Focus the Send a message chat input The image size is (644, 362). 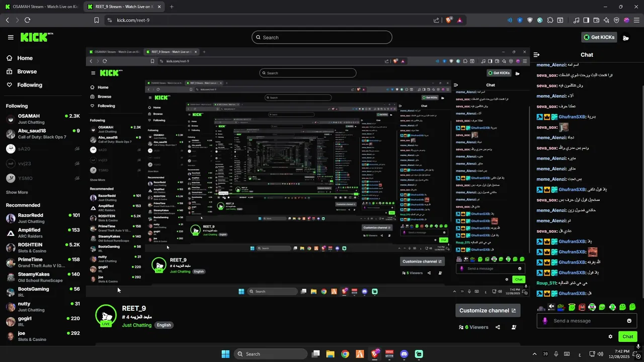pos(587,321)
